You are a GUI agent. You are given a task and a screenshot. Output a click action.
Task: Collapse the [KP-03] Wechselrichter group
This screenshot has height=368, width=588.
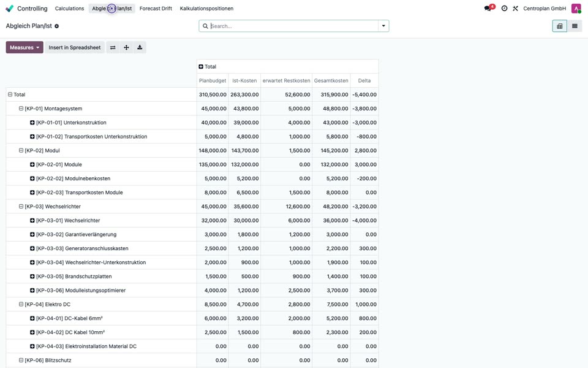(101, 206)
